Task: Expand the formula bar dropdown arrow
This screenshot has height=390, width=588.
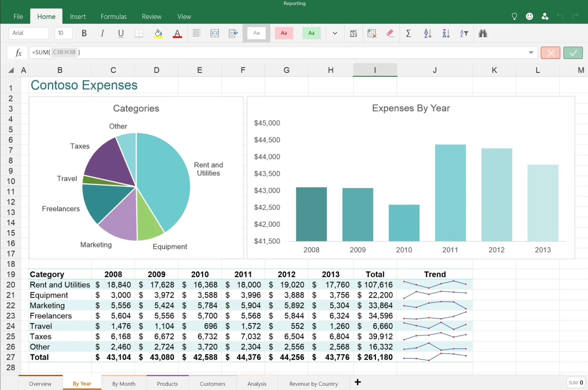Action: pyautogui.click(x=531, y=53)
